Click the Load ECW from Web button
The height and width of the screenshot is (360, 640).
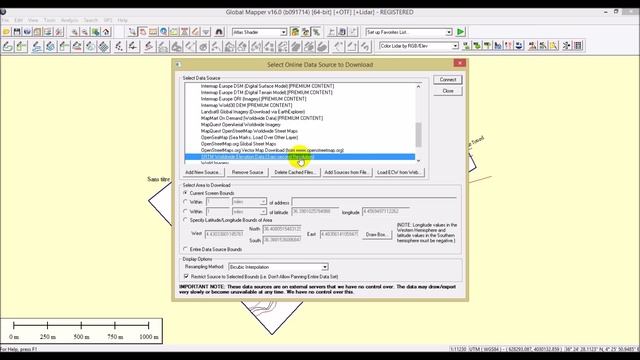[399, 172]
